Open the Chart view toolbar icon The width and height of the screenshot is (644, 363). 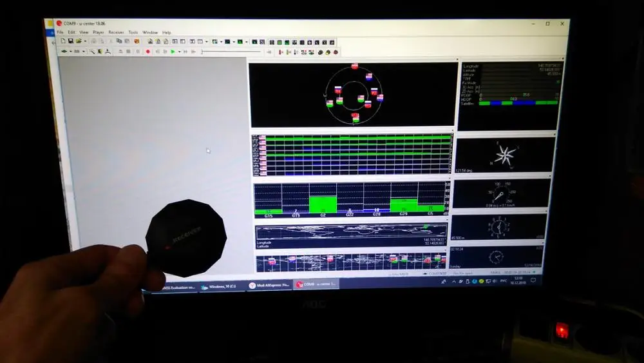pyautogui.click(x=215, y=42)
